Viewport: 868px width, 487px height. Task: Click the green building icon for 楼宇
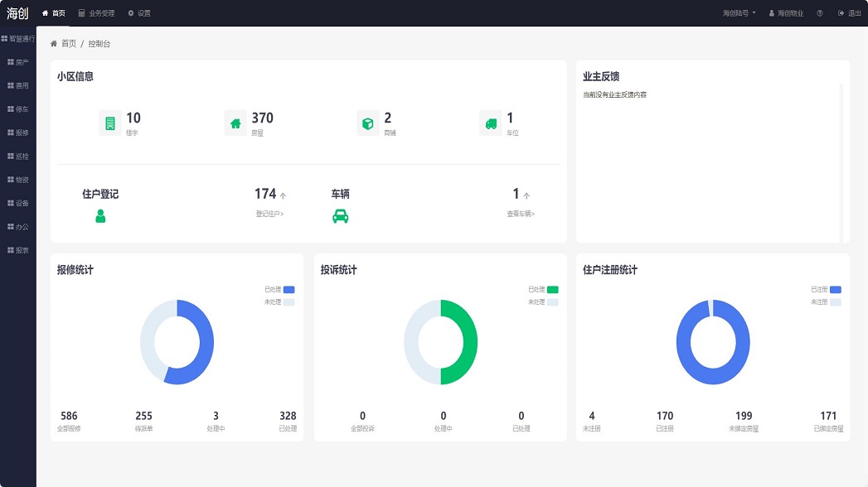click(x=109, y=123)
